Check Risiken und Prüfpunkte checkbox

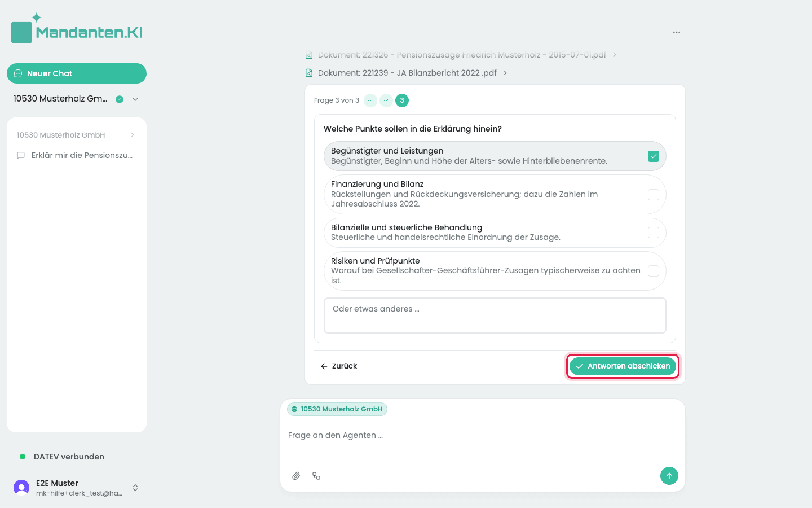(654, 271)
